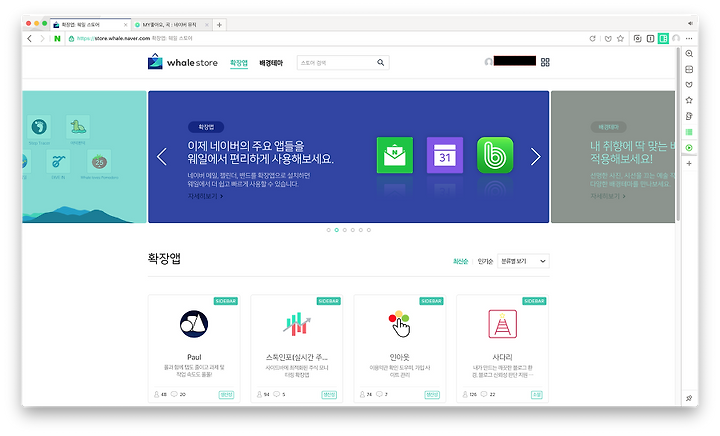
Task: Show next banner with right arrow
Action: click(536, 157)
